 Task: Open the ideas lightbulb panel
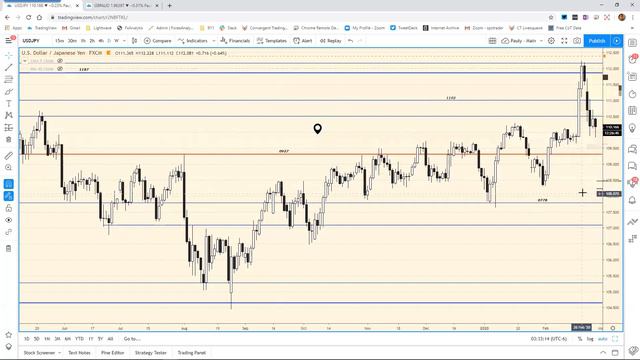coord(632,129)
